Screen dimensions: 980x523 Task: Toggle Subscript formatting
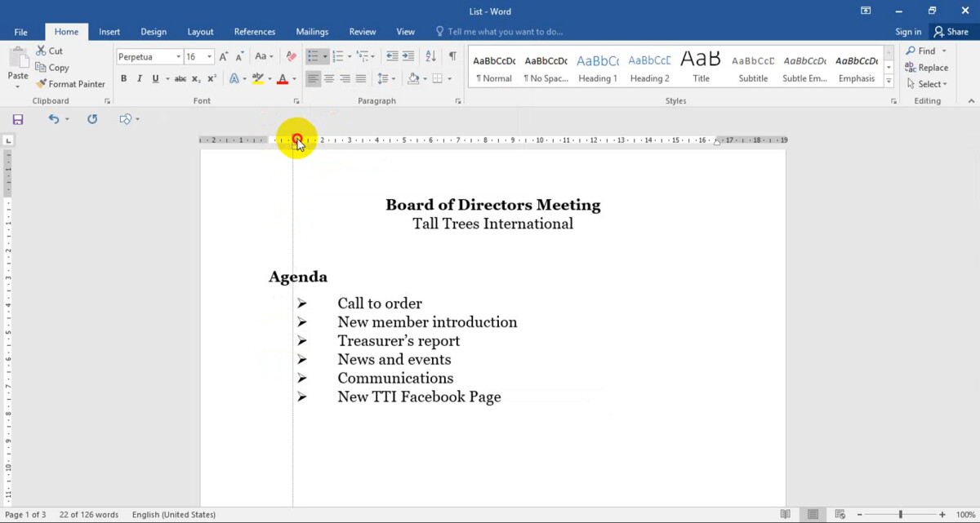[195, 79]
